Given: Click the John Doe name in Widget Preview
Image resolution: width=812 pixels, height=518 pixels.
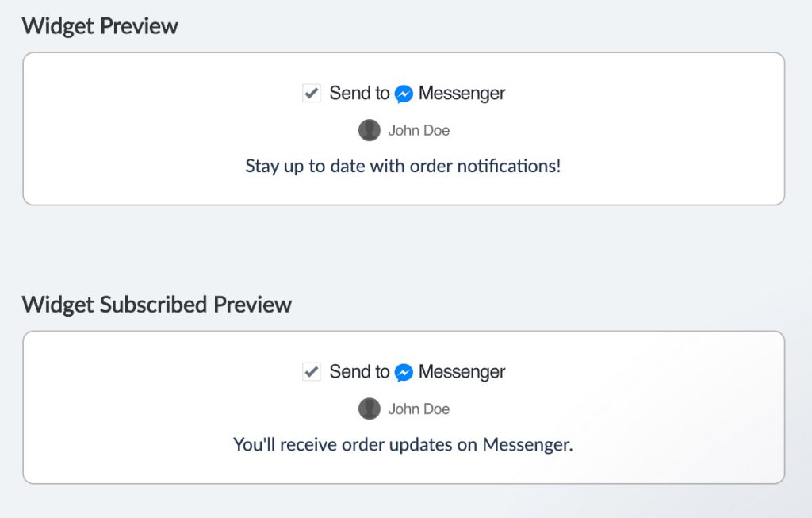Looking at the screenshot, I should pos(419,131).
